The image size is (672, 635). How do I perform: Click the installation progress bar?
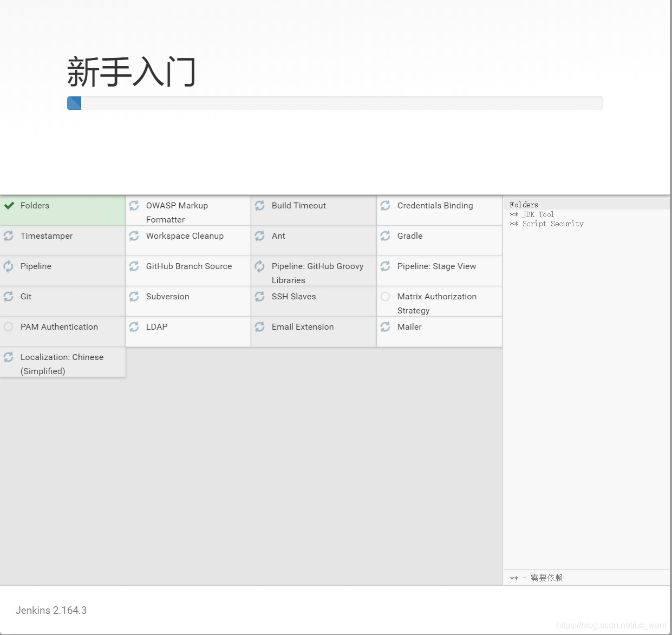tap(335, 103)
